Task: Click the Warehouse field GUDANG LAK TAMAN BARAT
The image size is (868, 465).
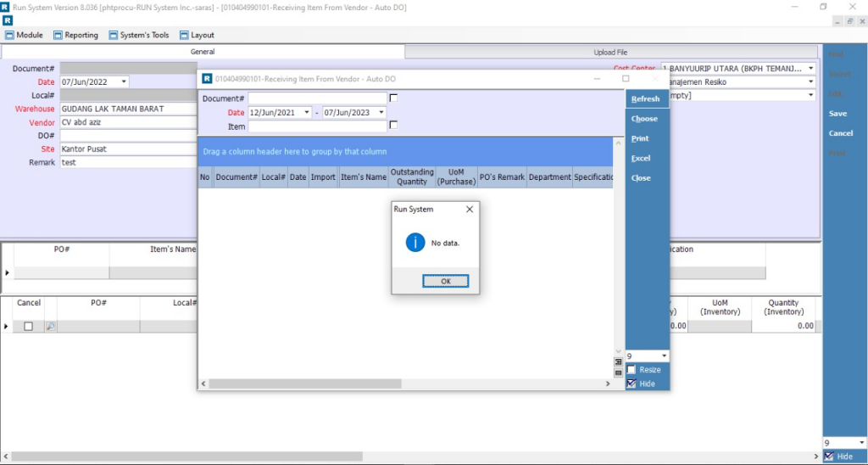Action: point(129,109)
